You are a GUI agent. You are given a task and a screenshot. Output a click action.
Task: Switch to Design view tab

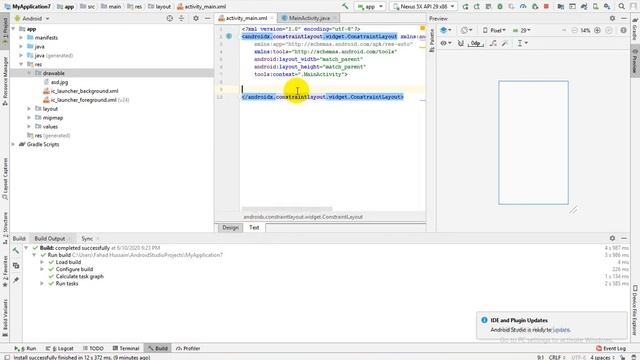coord(230,228)
